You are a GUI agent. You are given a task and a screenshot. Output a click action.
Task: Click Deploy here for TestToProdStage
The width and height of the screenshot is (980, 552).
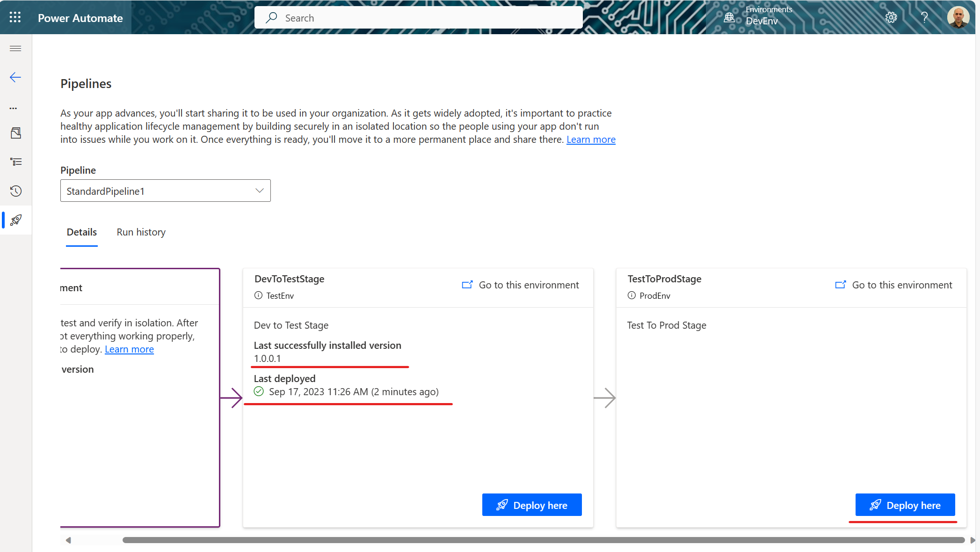click(905, 505)
